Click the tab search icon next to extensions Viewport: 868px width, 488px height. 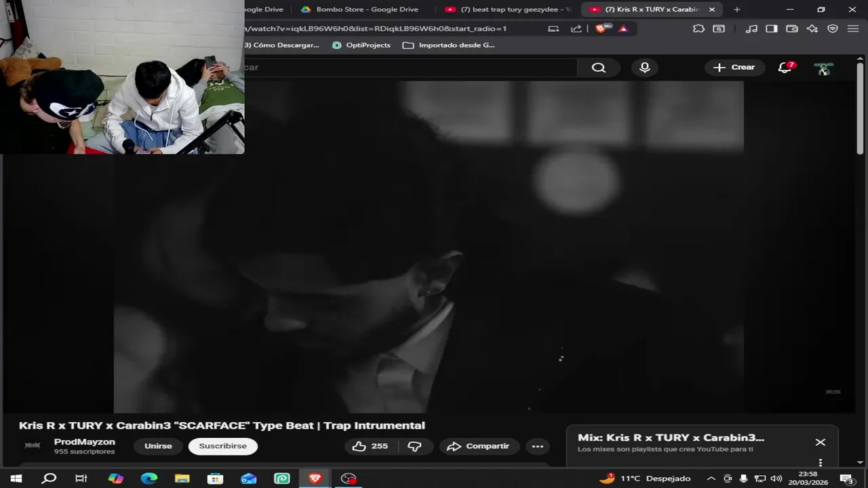click(x=719, y=28)
